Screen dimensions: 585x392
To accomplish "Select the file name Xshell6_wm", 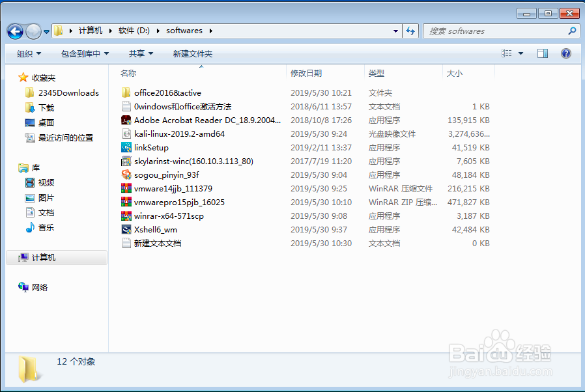I will click(156, 230).
